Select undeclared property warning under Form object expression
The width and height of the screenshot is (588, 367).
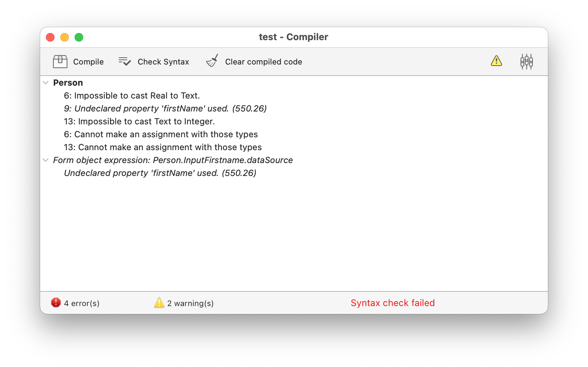[x=160, y=173]
